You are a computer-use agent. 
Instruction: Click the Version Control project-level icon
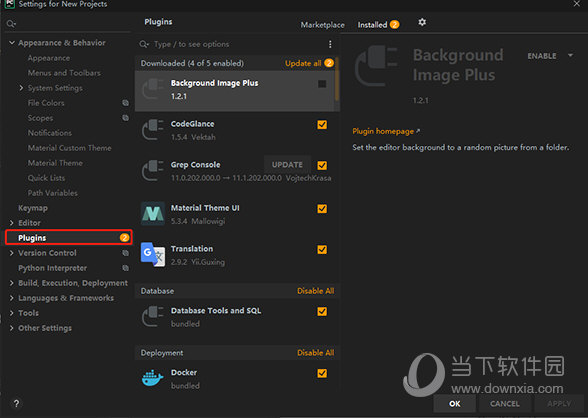click(125, 253)
